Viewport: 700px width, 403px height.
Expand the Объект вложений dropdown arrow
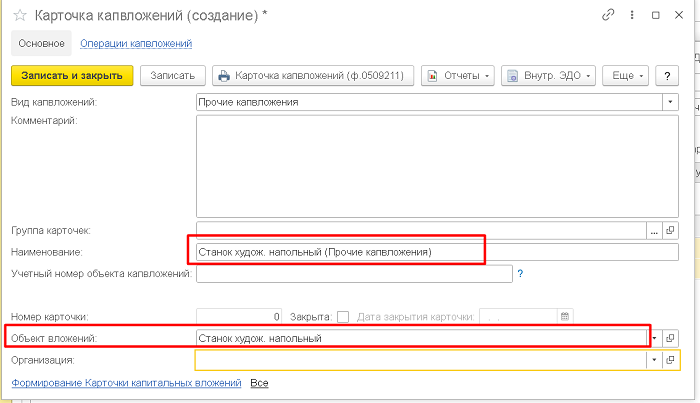pos(654,338)
